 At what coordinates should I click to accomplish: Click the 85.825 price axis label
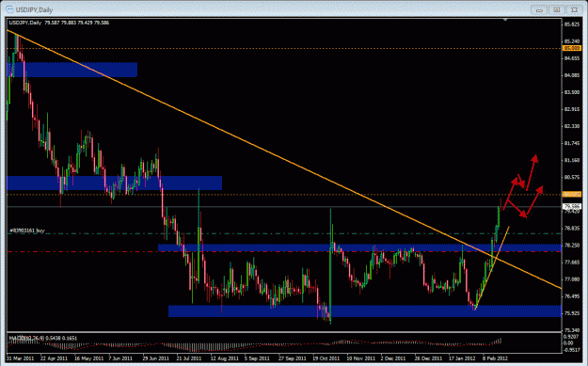click(x=572, y=24)
